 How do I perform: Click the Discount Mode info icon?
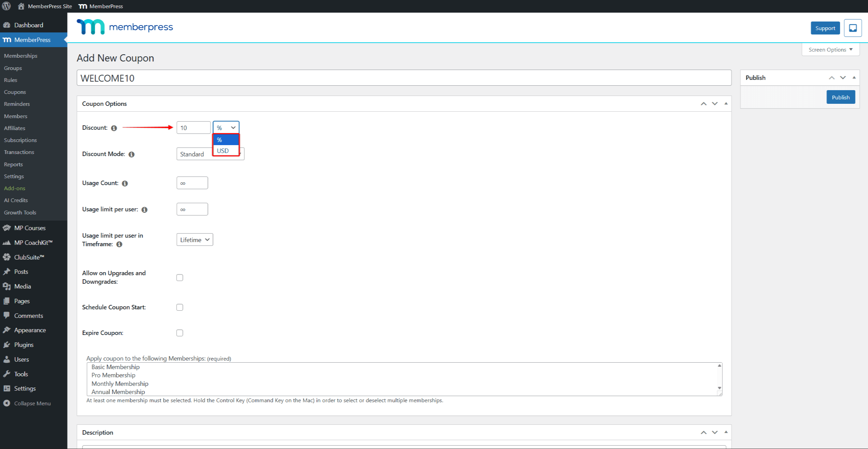(x=132, y=154)
